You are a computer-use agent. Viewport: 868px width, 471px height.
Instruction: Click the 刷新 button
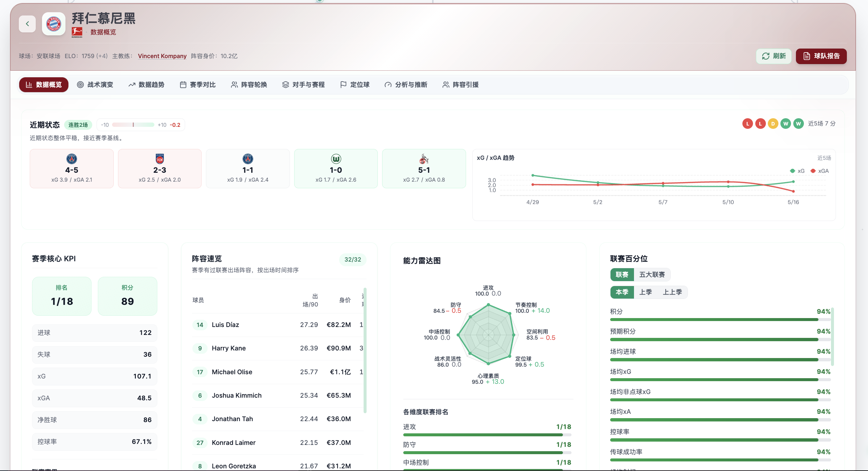774,56
